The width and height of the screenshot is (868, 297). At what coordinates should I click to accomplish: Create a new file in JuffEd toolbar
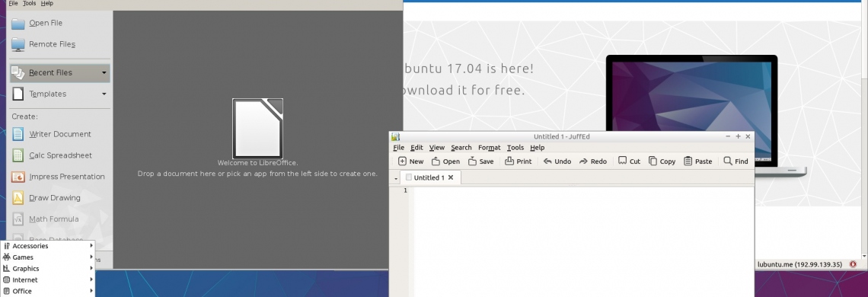click(410, 161)
